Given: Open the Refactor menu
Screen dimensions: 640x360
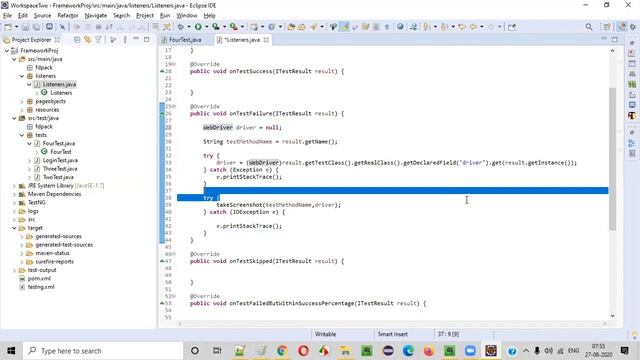Looking at the screenshot, I should 68,16.
